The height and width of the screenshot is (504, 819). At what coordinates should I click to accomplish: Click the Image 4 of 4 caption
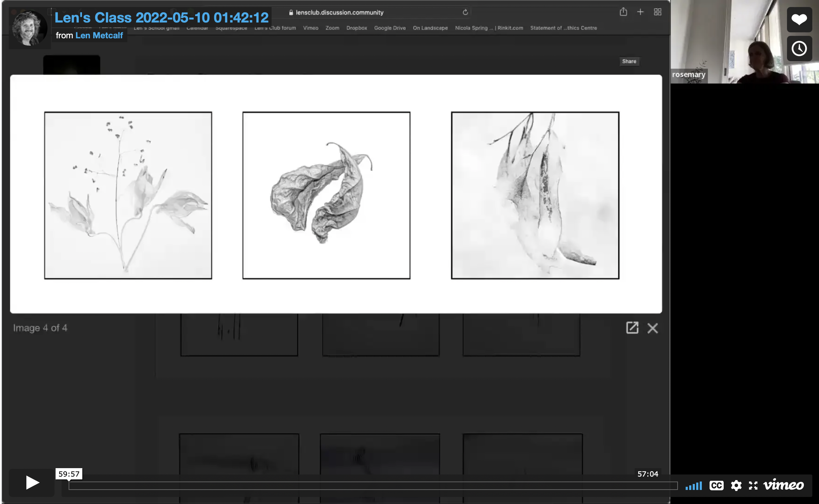point(40,328)
